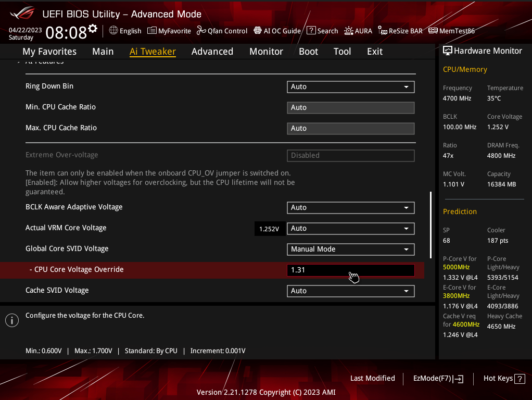Open the time settings gear icon

[93, 29]
